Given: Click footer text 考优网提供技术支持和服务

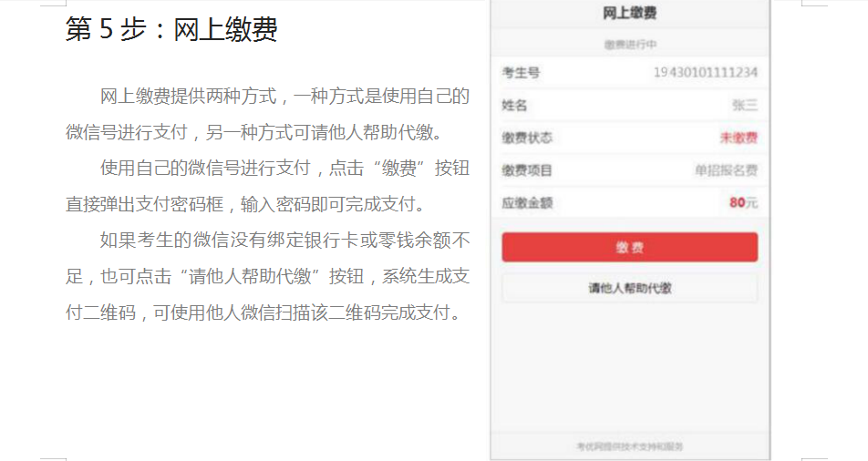Looking at the screenshot, I should coord(629,446).
